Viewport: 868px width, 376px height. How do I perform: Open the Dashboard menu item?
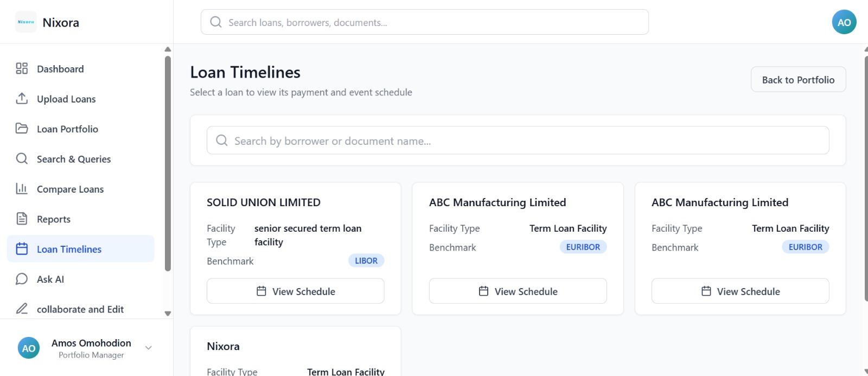click(80, 69)
